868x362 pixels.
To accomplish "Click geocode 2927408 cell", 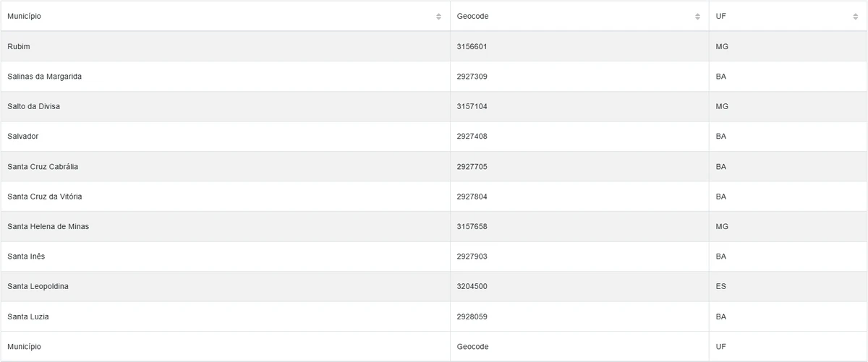I will (x=472, y=137).
